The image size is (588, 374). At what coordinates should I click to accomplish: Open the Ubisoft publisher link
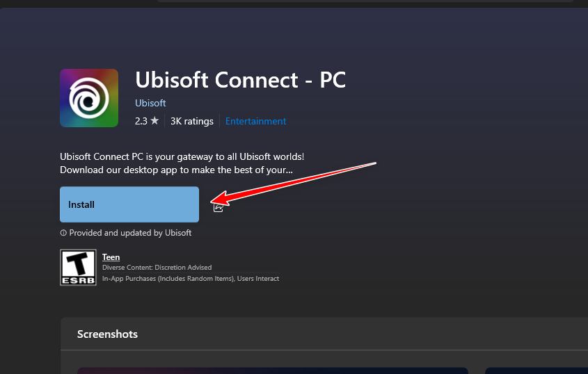click(x=150, y=103)
